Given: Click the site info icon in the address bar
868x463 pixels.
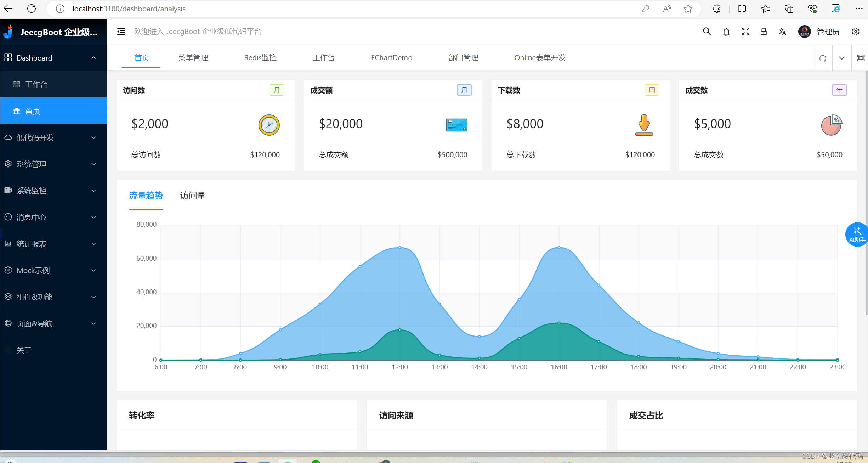Looking at the screenshot, I should pyautogui.click(x=60, y=9).
